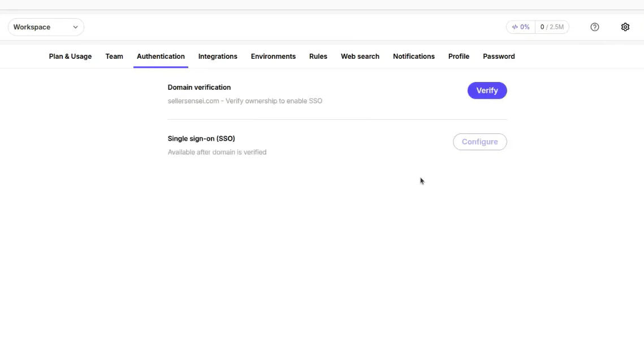The width and height of the screenshot is (644, 339).
Task: Go to the Password tab
Action: pyautogui.click(x=499, y=56)
